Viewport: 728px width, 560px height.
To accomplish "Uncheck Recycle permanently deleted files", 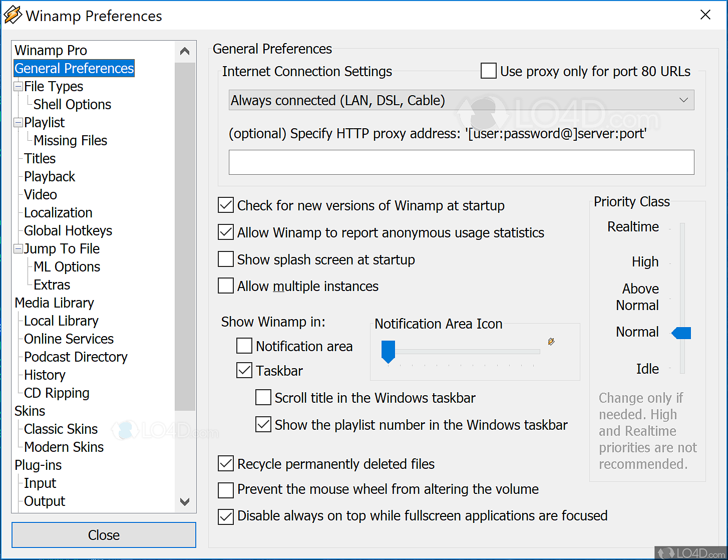I will [226, 464].
